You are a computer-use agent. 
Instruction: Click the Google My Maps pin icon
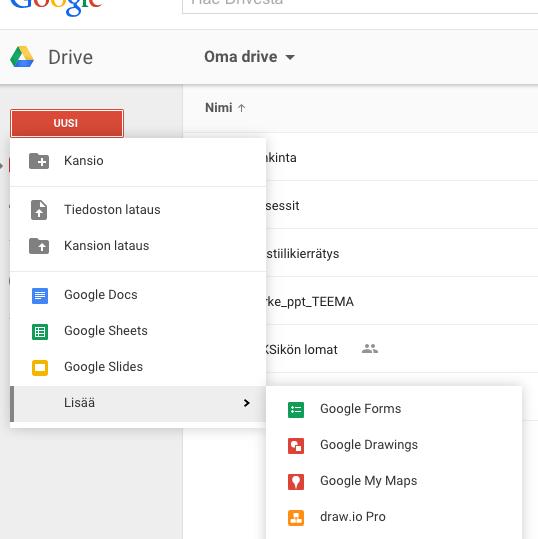coord(296,482)
